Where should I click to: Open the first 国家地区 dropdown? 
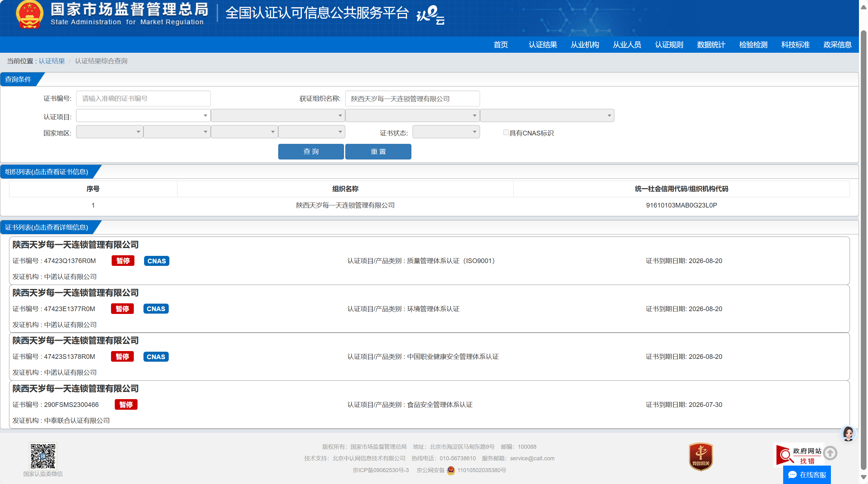click(x=109, y=131)
